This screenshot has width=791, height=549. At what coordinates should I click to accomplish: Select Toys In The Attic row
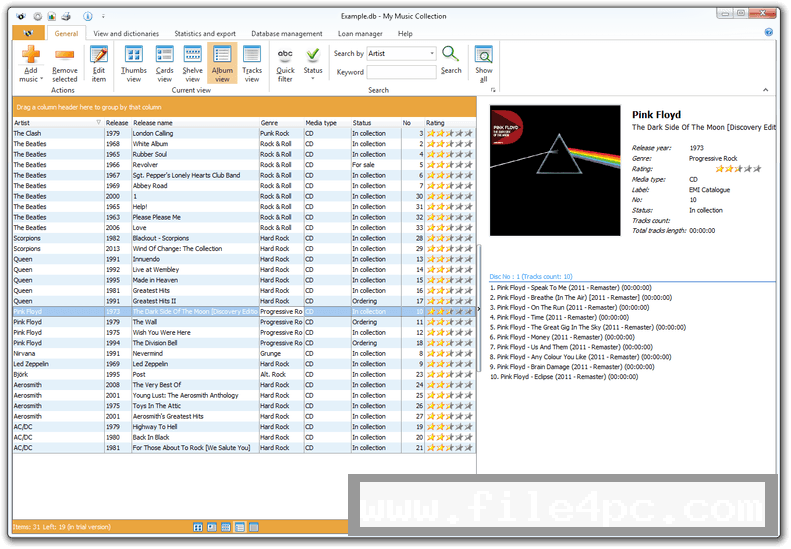pyautogui.click(x=244, y=406)
